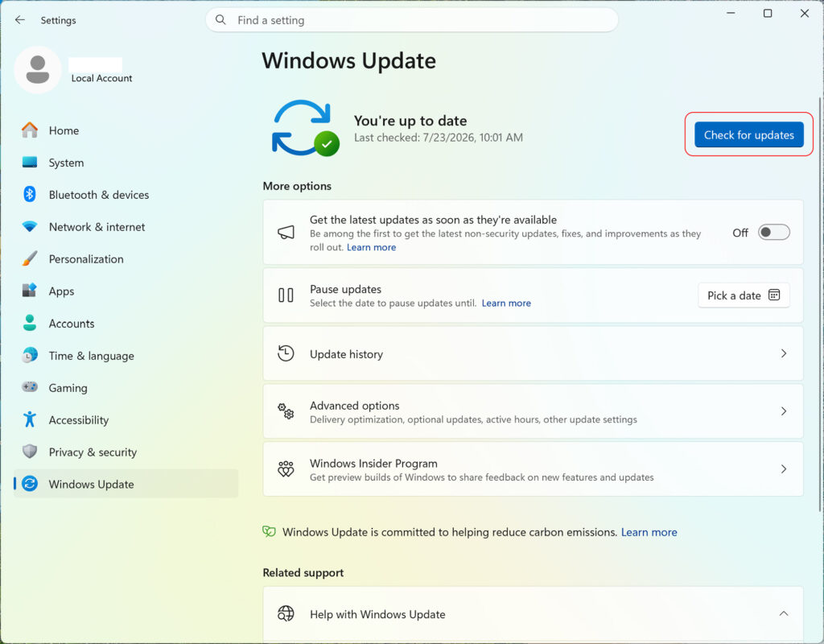
Task: Open Network & internet category
Action: coord(126,226)
